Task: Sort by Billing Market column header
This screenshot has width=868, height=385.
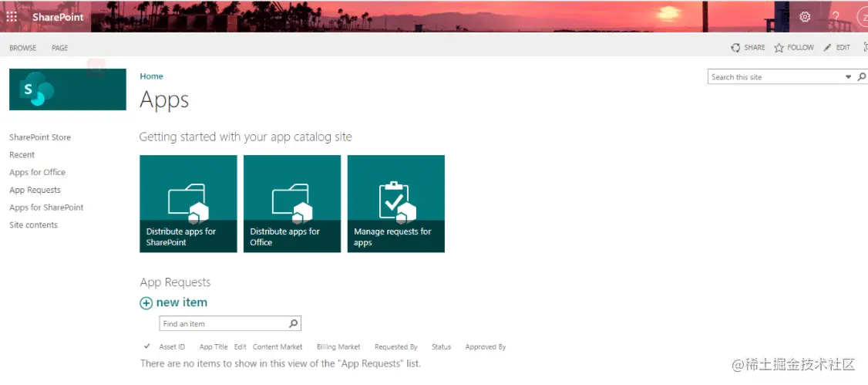Action: (x=338, y=346)
